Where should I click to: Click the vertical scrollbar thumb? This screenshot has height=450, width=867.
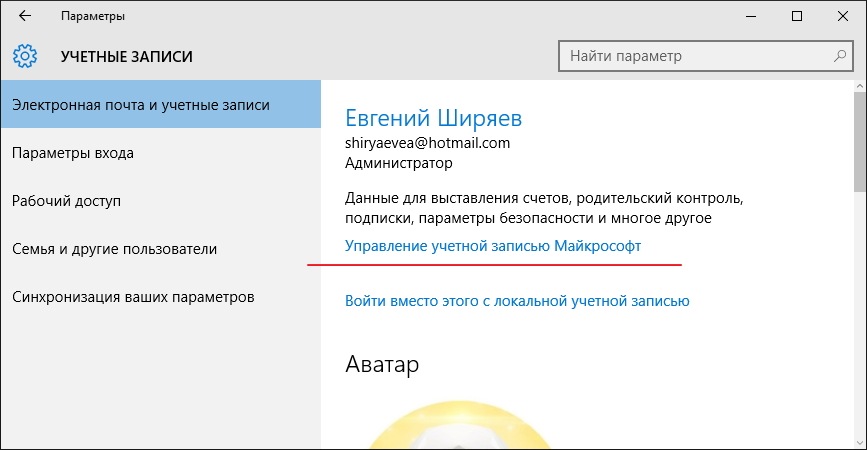click(x=860, y=142)
